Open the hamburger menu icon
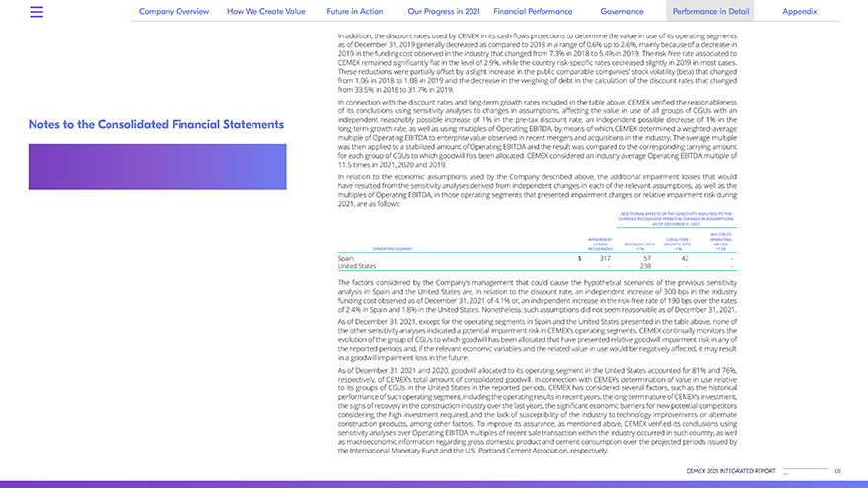868x488 pixels. [x=36, y=12]
